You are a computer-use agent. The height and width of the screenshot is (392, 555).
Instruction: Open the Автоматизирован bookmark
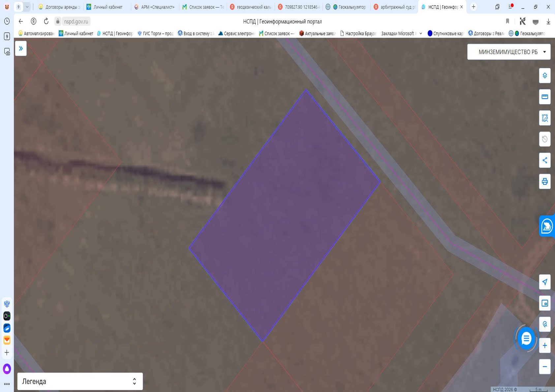coord(37,33)
